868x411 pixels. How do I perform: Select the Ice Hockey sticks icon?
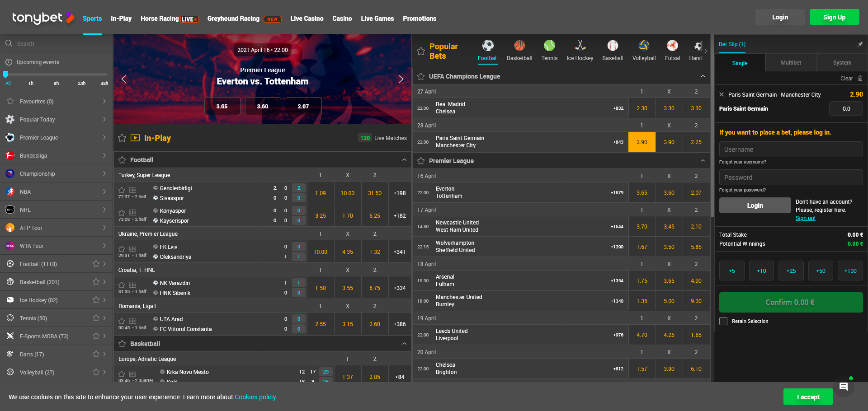tap(580, 46)
